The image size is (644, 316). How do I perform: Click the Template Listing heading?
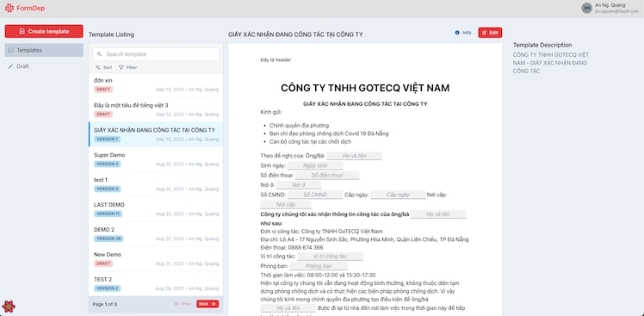111,34
